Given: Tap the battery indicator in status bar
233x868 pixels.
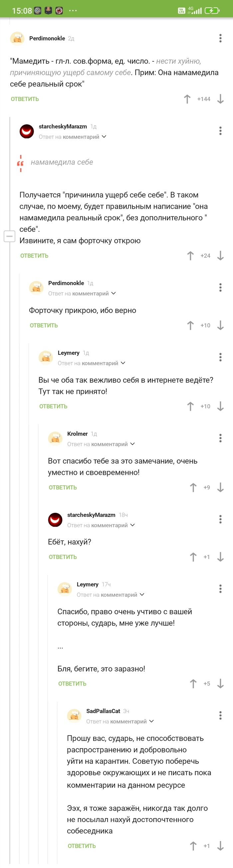Looking at the screenshot, I should click(212, 10).
